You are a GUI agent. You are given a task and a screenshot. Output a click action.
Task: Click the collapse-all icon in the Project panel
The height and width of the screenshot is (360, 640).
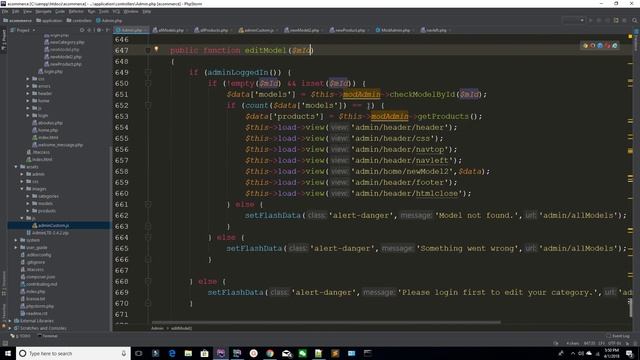pyautogui.click(x=89, y=30)
